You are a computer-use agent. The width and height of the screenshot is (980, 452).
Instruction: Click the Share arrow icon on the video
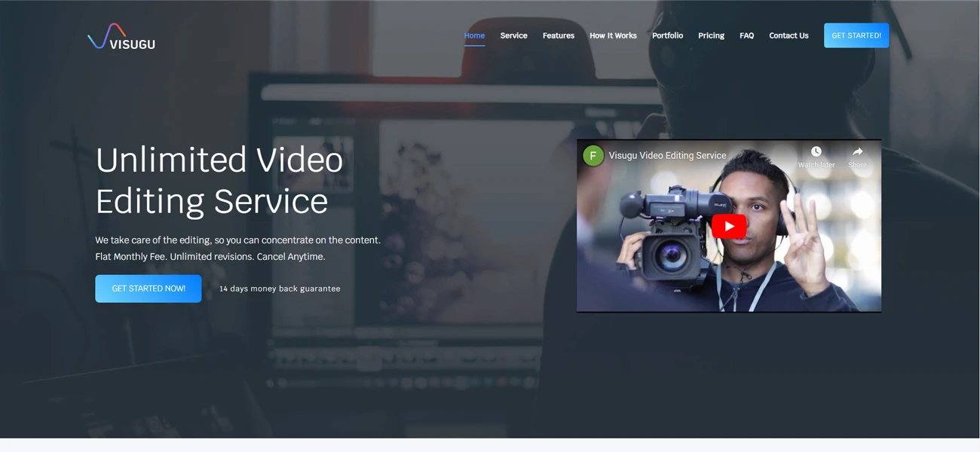[857, 152]
